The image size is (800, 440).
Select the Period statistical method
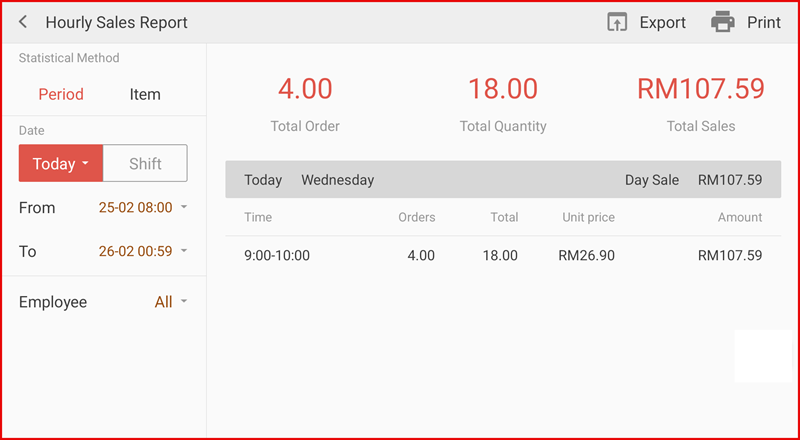pos(61,94)
